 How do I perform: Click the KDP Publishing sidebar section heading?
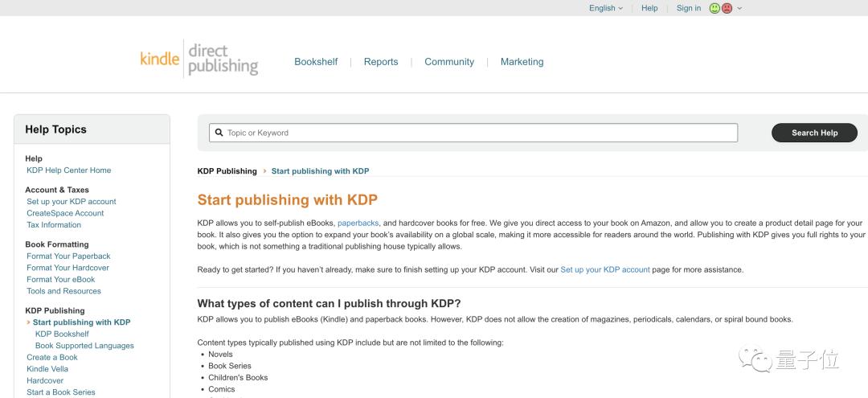(x=55, y=310)
